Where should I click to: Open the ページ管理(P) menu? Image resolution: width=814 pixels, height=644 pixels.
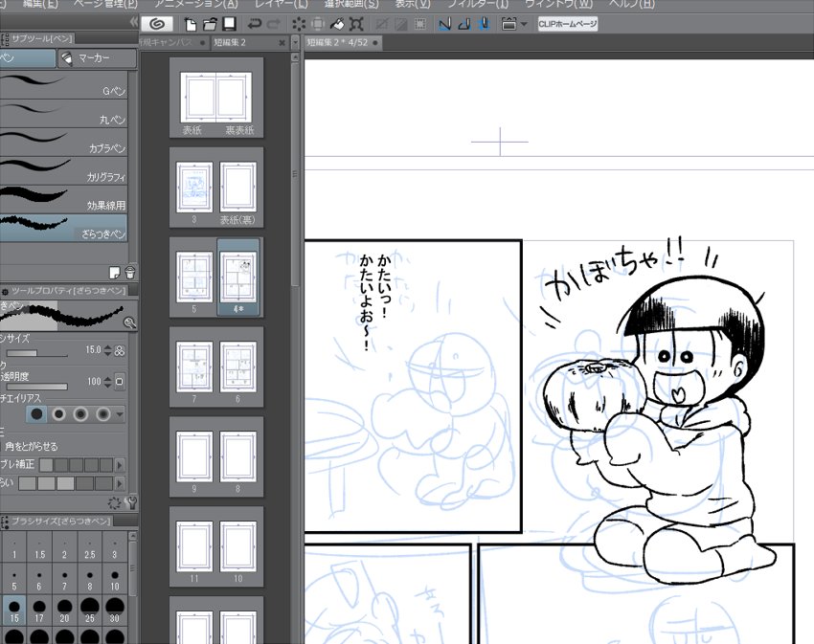[x=106, y=4]
